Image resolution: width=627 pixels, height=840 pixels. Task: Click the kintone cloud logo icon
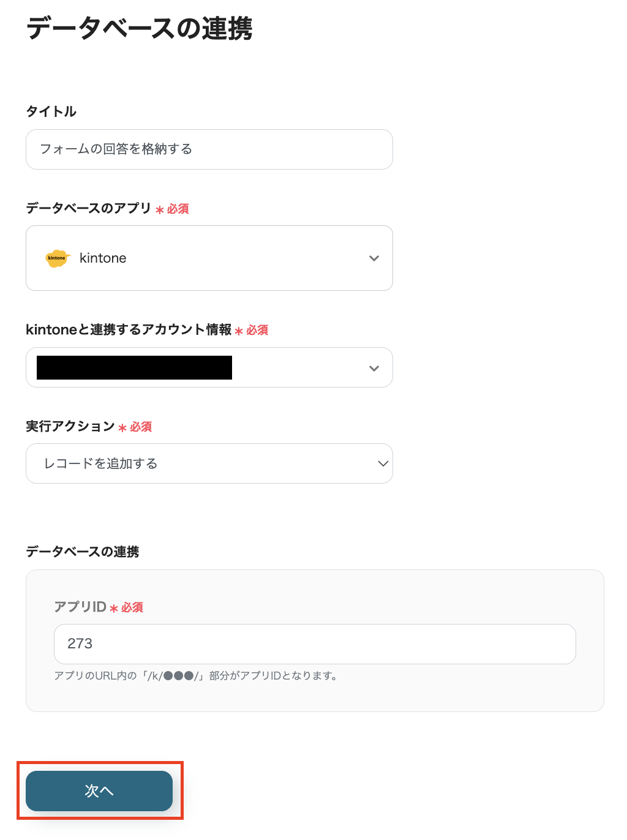(x=57, y=258)
